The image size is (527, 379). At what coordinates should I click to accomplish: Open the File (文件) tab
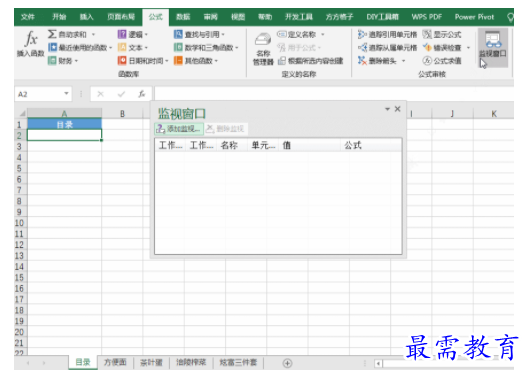28,17
